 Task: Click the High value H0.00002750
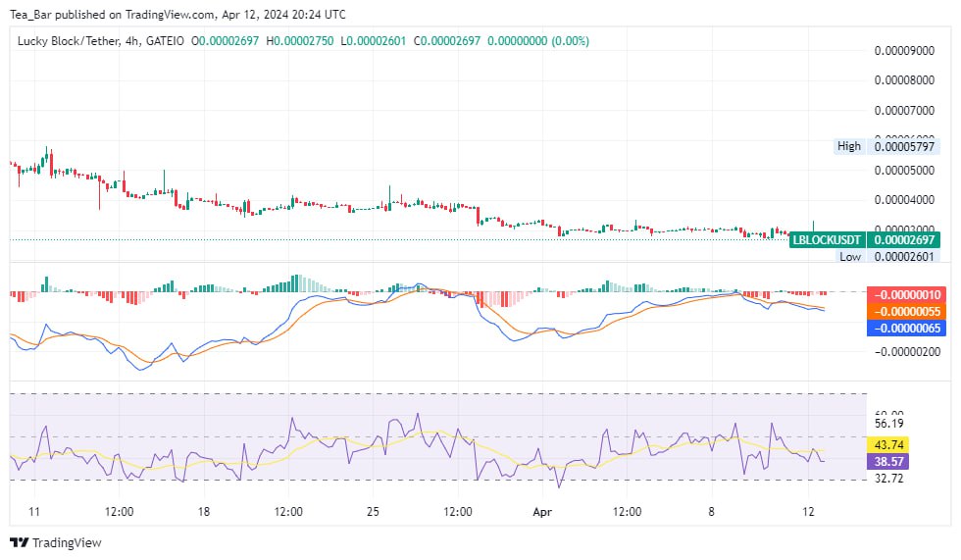pyautogui.click(x=300, y=41)
